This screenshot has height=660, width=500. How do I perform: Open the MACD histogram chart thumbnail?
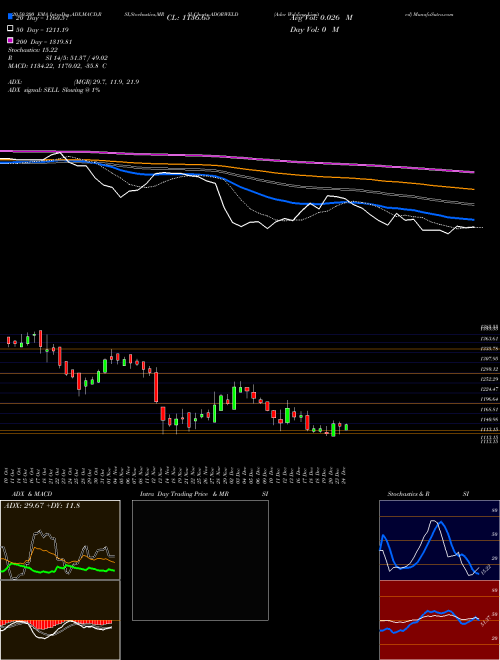tap(60, 620)
